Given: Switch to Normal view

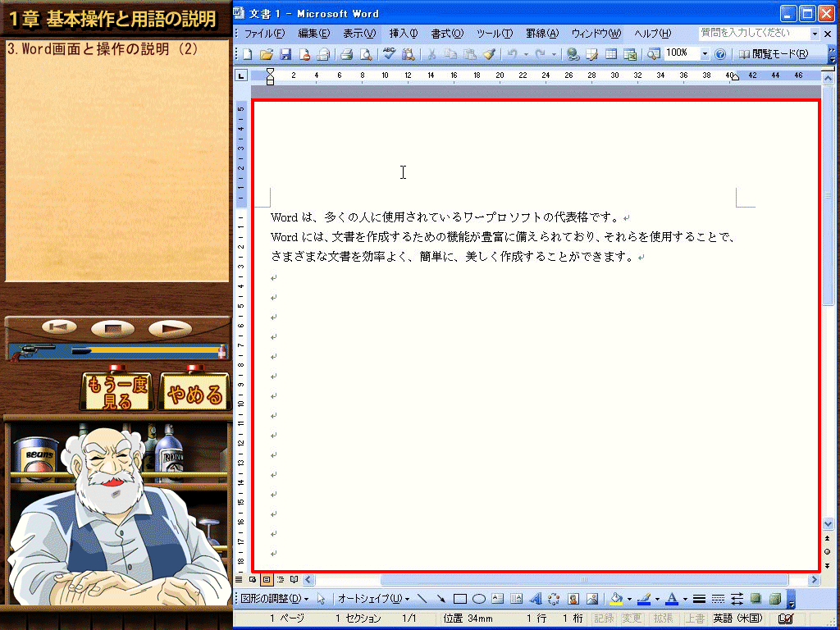Looking at the screenshot, I should pos(239,579).
